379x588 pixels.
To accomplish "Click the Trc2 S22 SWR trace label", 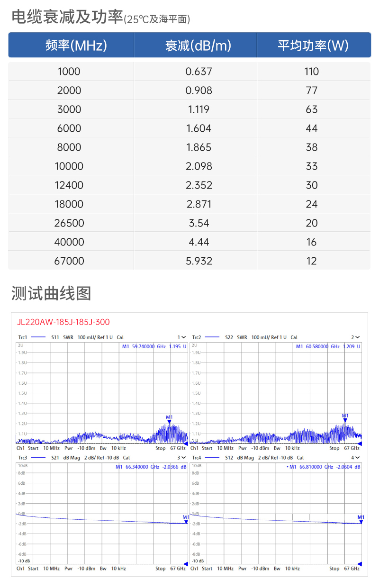I will [x=245, y=337].
